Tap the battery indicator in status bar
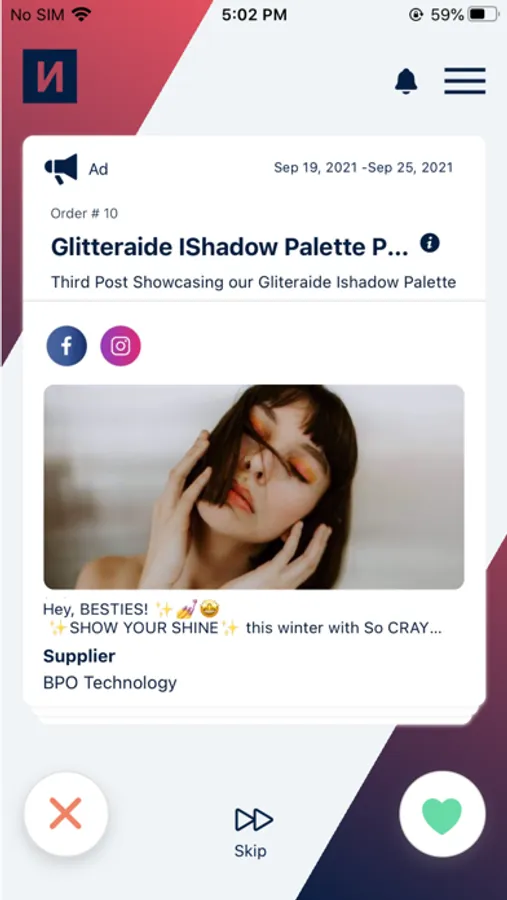Screen dimensions: 507x900 [483, 15]
